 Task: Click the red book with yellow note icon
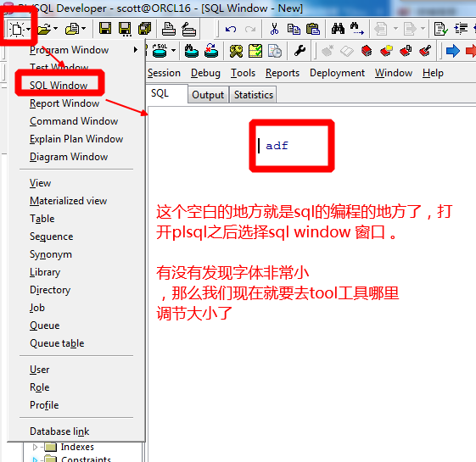point(386,51)
